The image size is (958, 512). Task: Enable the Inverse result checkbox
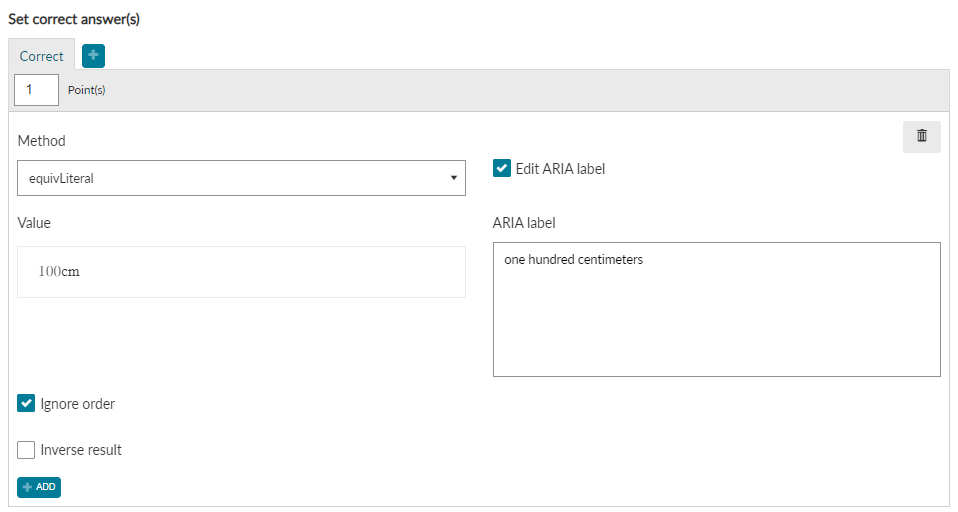click(26, 450)
